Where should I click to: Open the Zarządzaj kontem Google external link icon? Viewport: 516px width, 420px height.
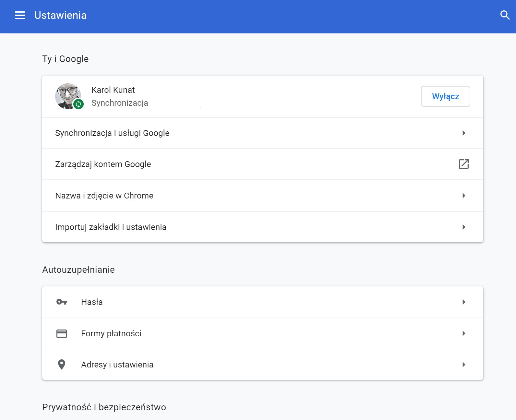(x=464, y=164)
